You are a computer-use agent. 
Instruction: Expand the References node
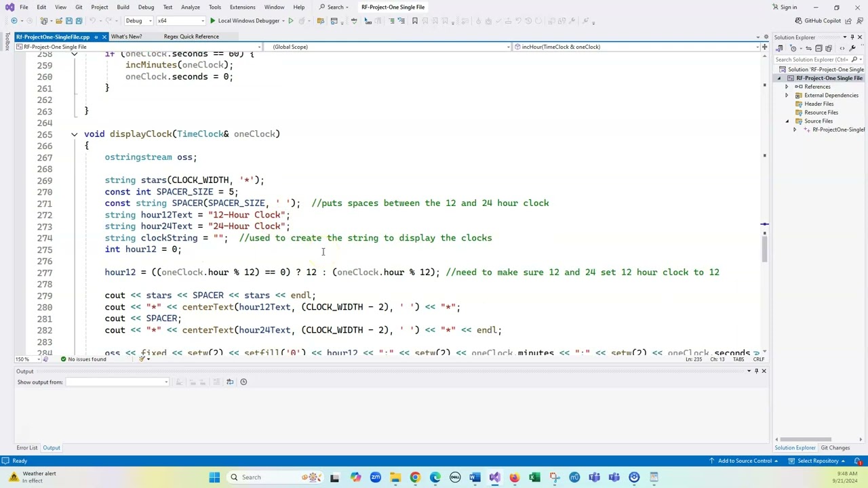click(787, 87)
